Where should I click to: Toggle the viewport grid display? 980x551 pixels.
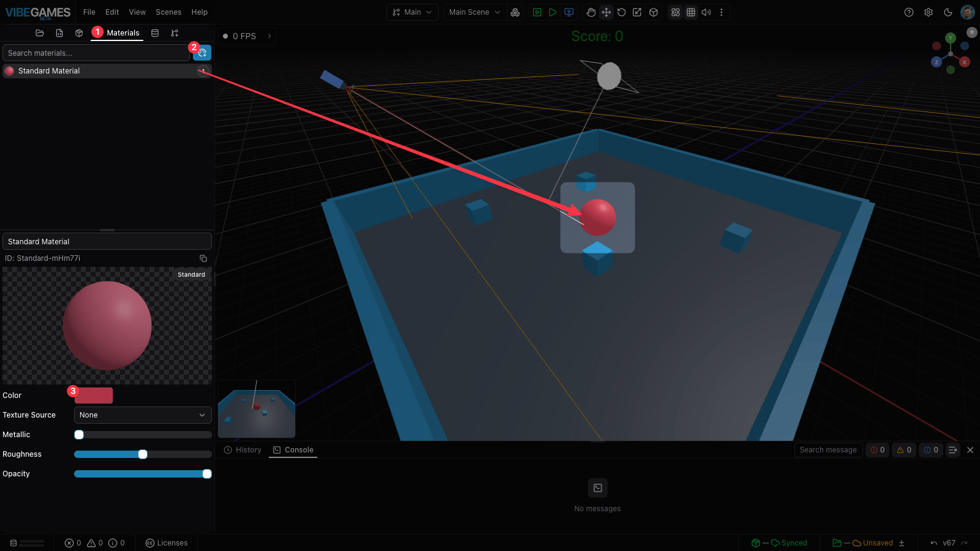point(691,12)
